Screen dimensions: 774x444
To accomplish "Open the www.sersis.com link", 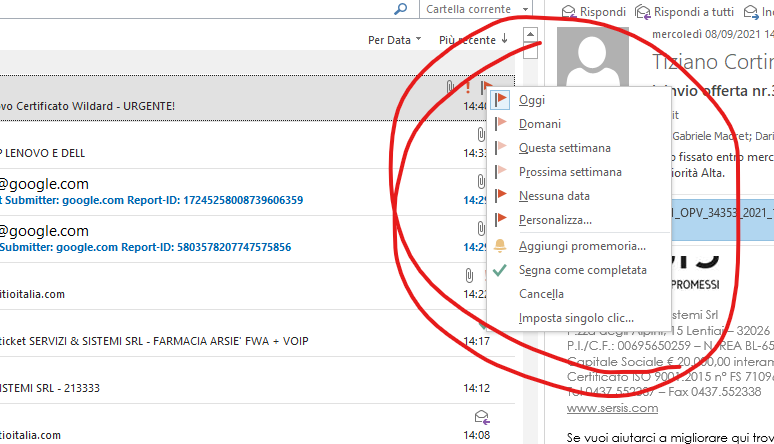I will click(x=612, y=408).
